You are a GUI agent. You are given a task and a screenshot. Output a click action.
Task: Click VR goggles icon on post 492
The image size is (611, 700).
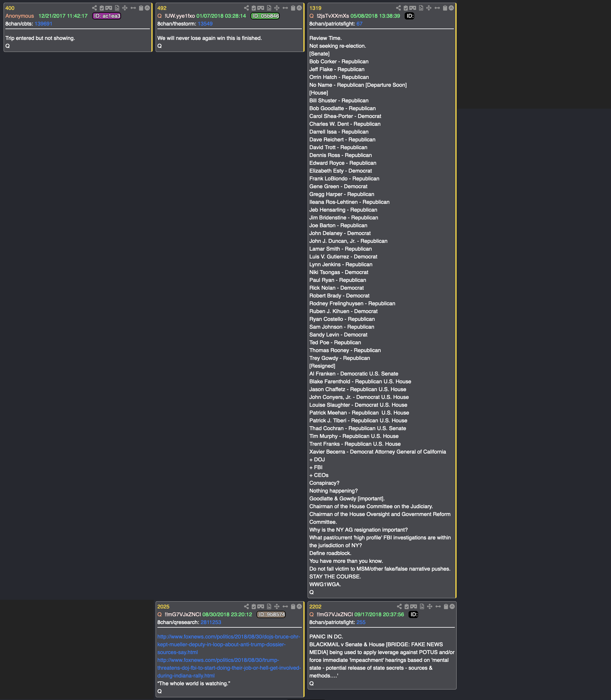(x=261, y=8)
